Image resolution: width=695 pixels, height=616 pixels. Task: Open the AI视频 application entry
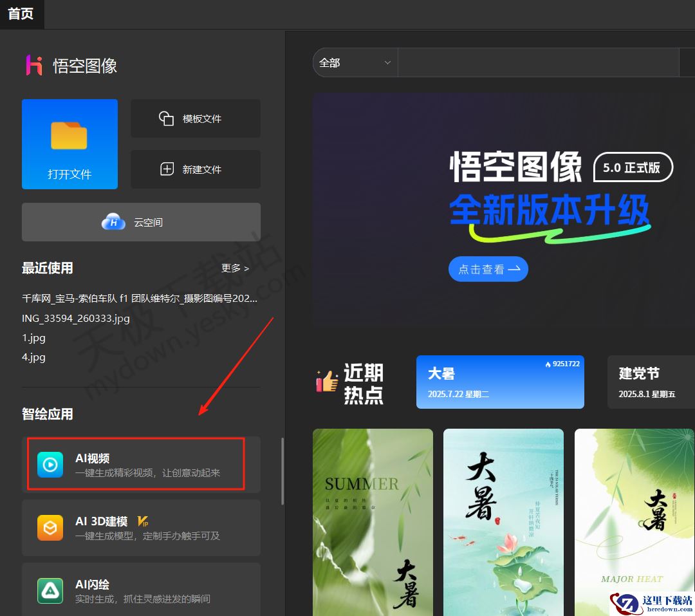(x=141, y=464)
